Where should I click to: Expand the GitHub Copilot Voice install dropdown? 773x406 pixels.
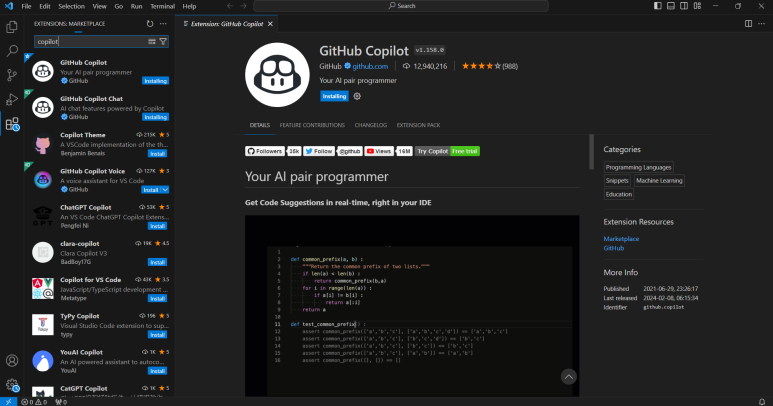point(165,190)
